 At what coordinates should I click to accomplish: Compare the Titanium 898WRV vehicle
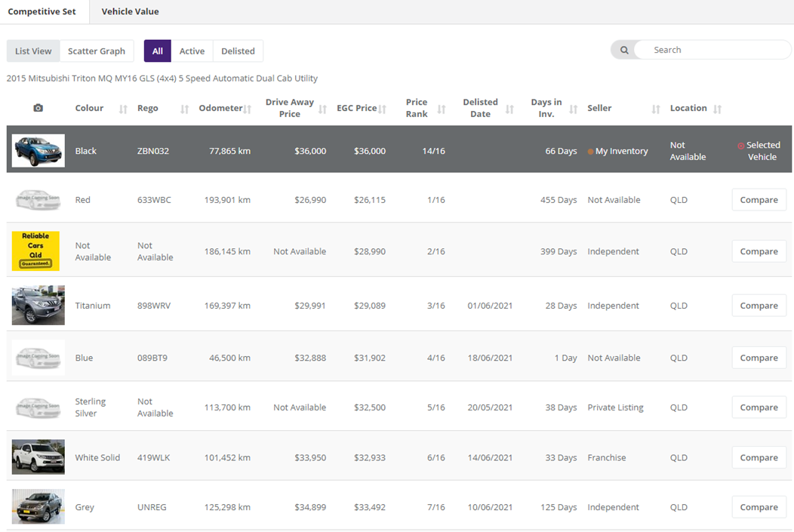point(759,306)
